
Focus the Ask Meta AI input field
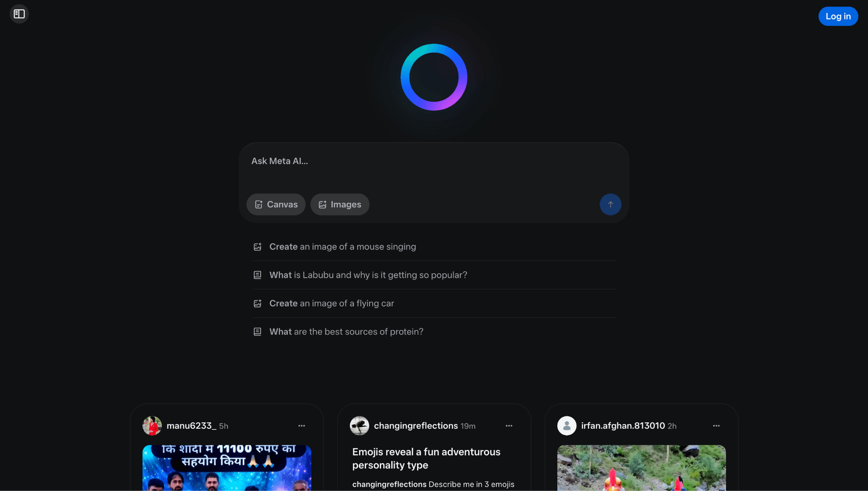[x=434, y=161]
